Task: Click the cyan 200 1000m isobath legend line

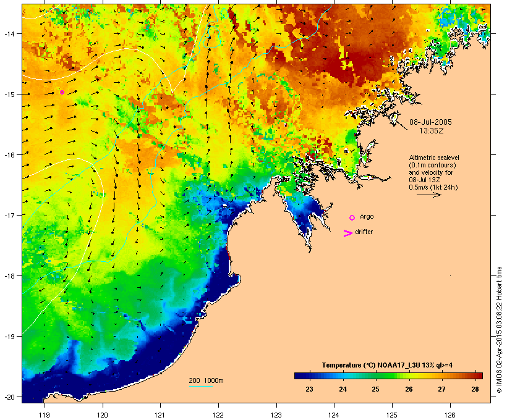Action: [x=201, y=386]
